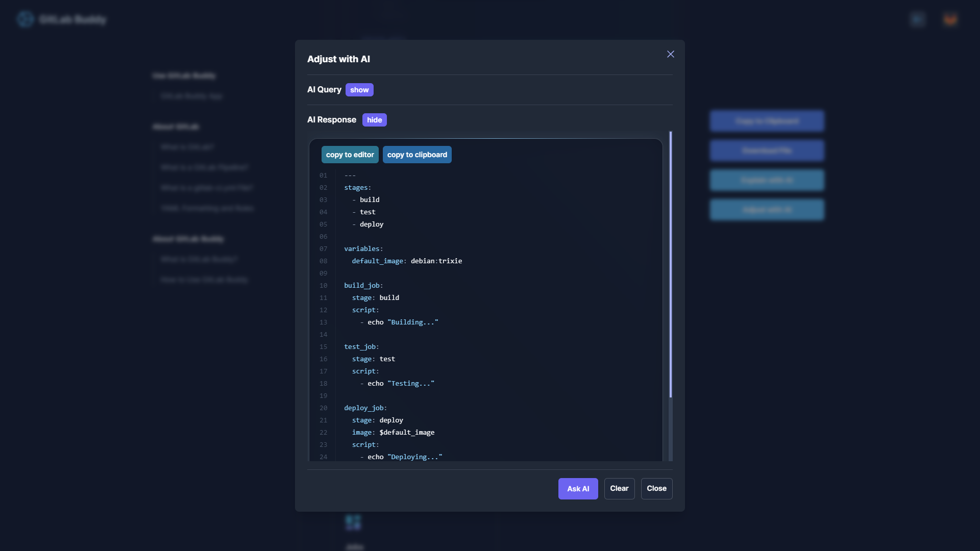The height and width of the screenshot is (551, 980).
Task: Hide the AI Response section
Action: tap(374, 120)
